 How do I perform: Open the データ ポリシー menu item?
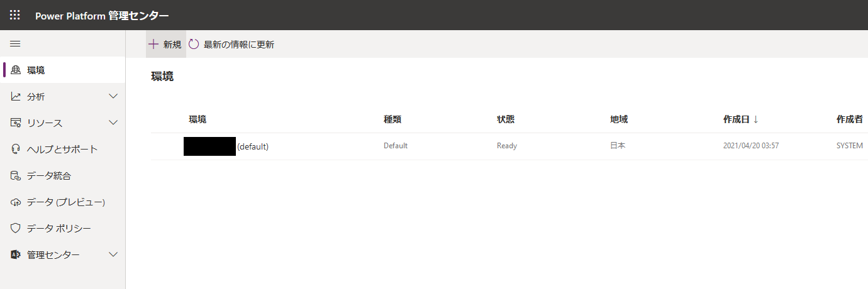[x=63, y=229]
